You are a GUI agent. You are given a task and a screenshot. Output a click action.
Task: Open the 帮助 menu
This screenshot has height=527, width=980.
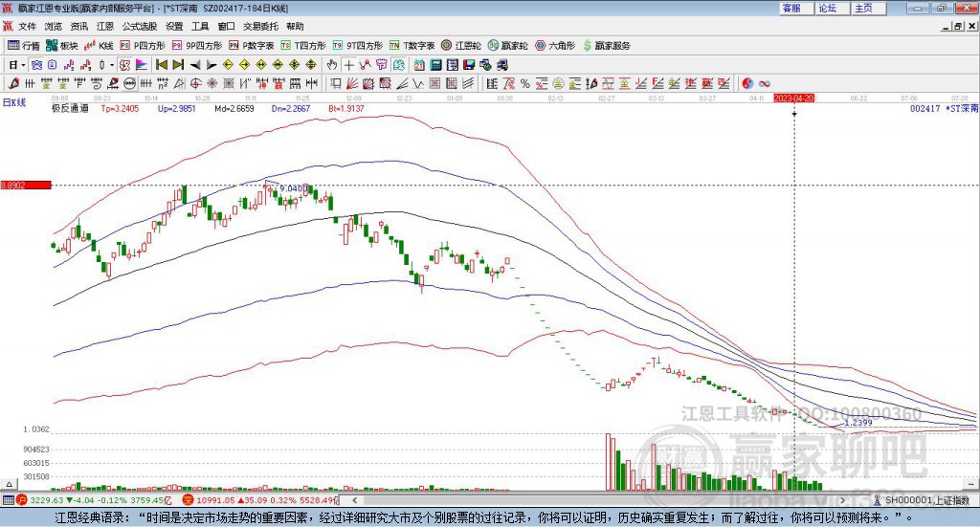[295, 26]
